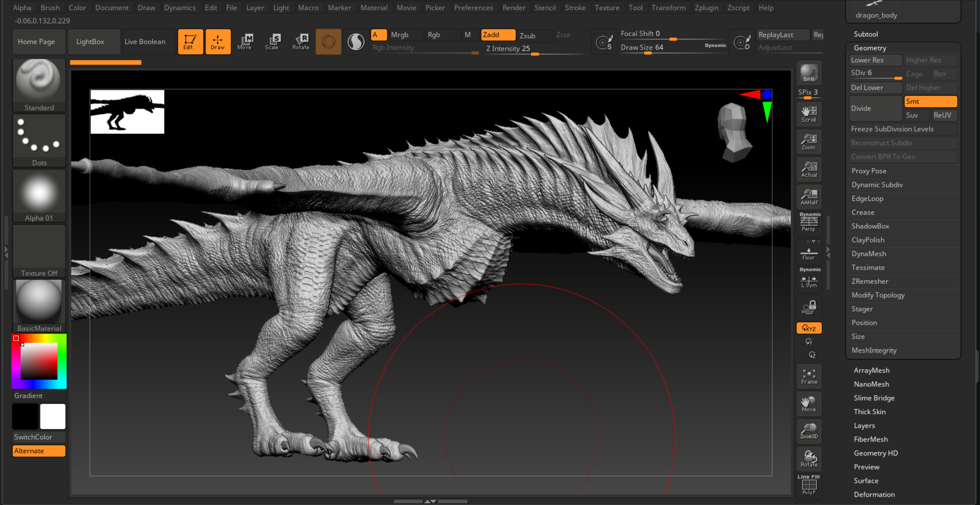Expand the Layers section
The image size is (980, 505).
864,426
